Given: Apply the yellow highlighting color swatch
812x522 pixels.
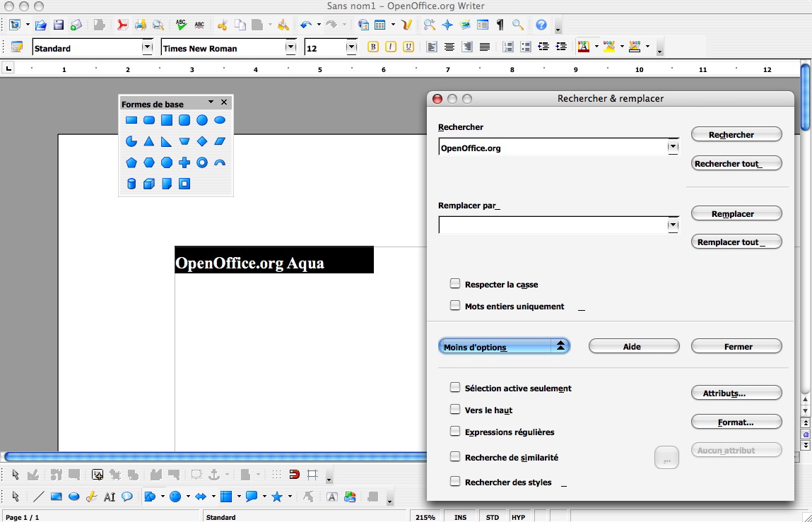Looking at the screenshot, I should [x=609, y=47].
